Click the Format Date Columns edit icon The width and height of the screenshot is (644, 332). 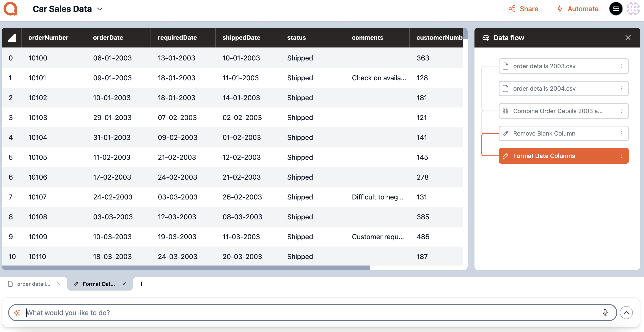(x=505, y=156)
